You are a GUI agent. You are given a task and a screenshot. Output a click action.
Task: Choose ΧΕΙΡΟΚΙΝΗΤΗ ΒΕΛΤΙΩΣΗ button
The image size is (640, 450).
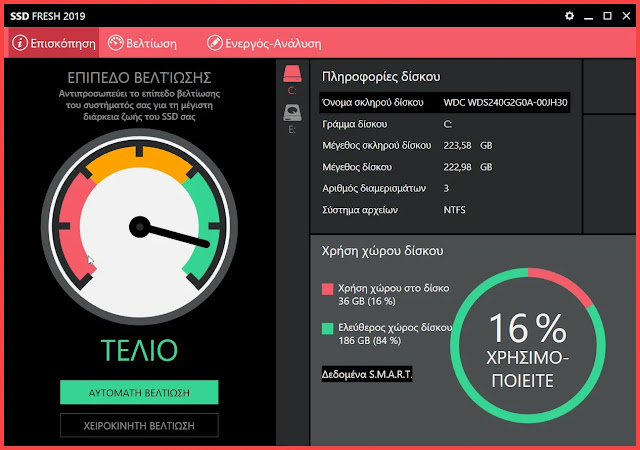click(139, 425)
